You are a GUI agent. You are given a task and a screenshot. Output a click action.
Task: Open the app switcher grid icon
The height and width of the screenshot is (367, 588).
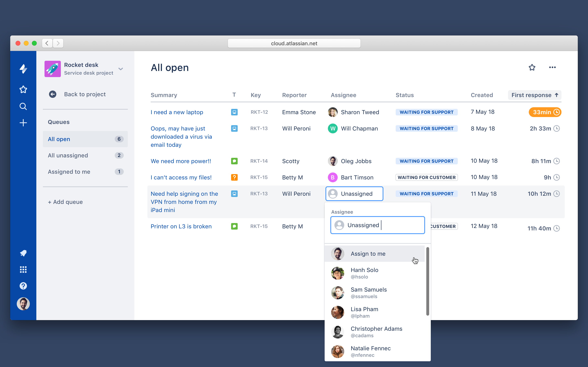[23, 269]
